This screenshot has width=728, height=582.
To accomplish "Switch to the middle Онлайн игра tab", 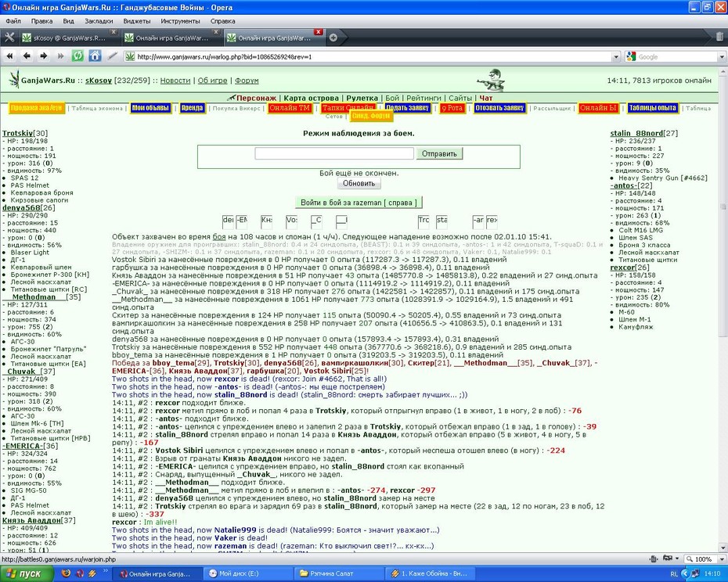I will pos(171,38).
